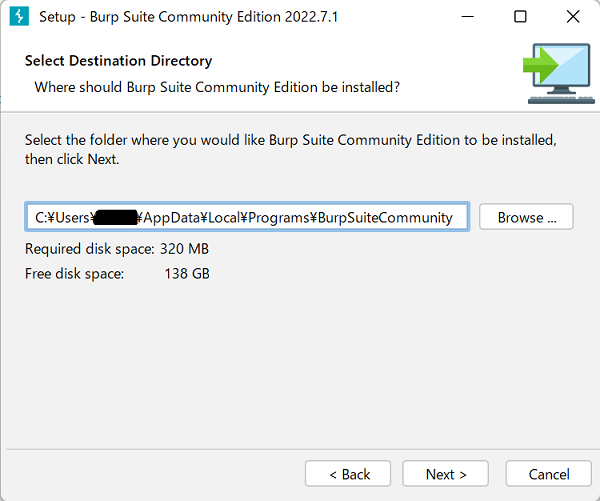Click the window title 'Setup - Burp Suite Community Edition 2022.7.1'
The width and height of the screenshot is (600, 501).
click(189, 17)
